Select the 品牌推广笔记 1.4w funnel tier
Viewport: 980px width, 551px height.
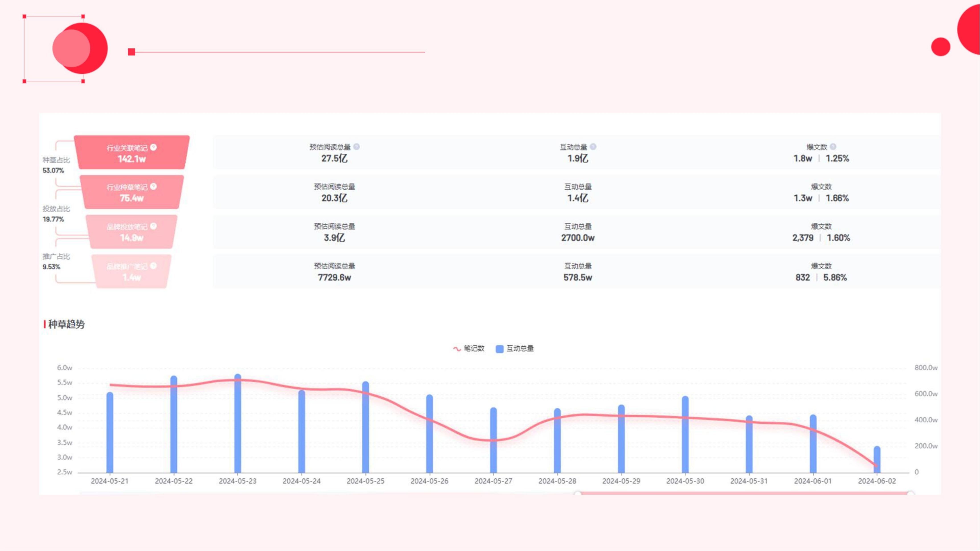132,272
